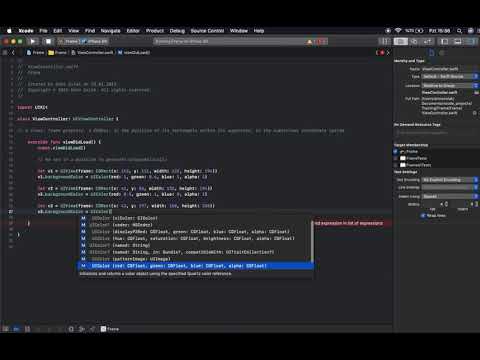Toggle breakpoints activation in the debug bar
The width and height of the screenshot is (480, 360).
coord(16,329)
